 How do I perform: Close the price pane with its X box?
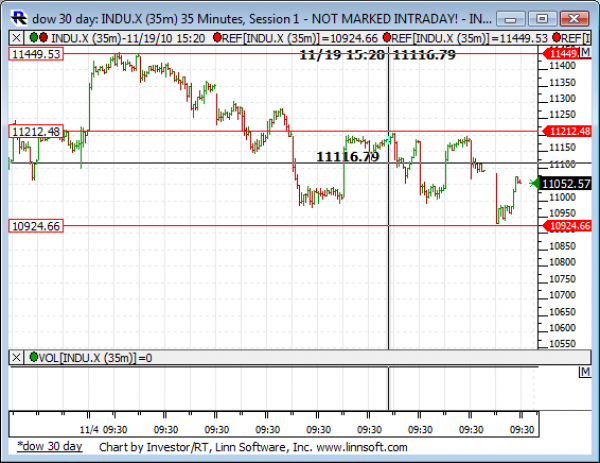click(x=16, y=38)
